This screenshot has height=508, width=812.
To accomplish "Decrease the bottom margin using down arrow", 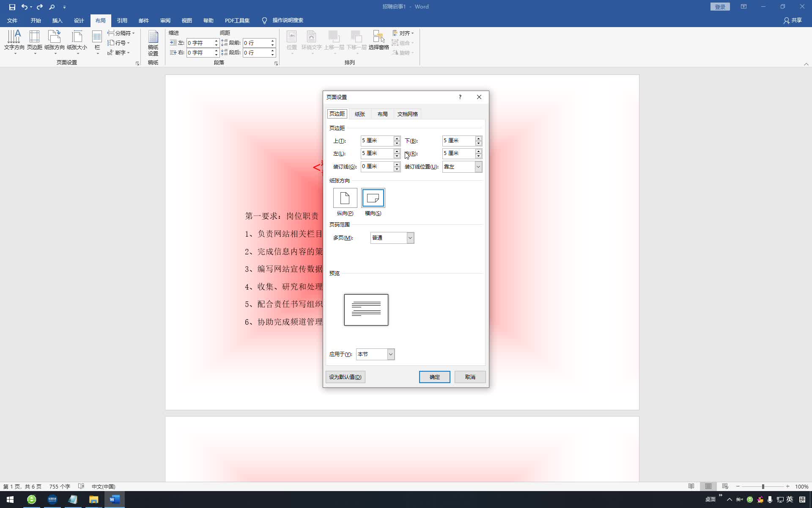I will (478, 143).
